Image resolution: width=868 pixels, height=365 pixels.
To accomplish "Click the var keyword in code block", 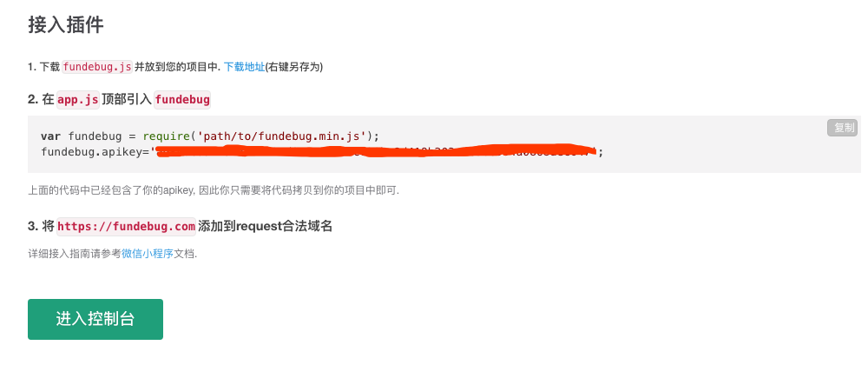I will pos(51,136).
